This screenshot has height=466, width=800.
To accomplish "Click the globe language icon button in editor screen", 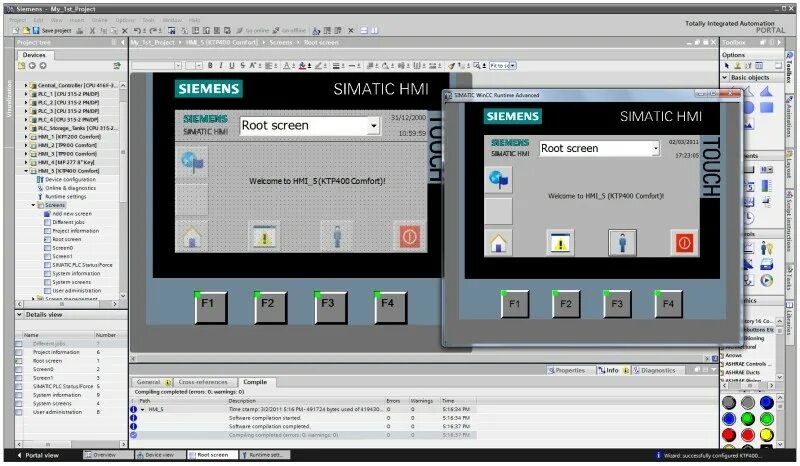I will click(x=192, y=162).
